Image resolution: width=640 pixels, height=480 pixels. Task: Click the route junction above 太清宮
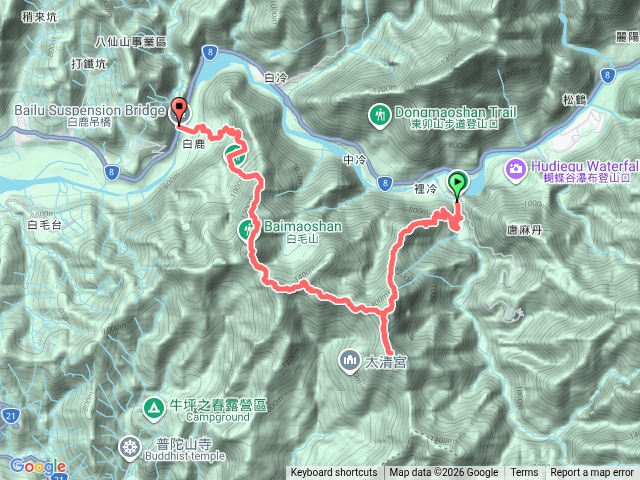pyautogui.click(x=383, y=312)
